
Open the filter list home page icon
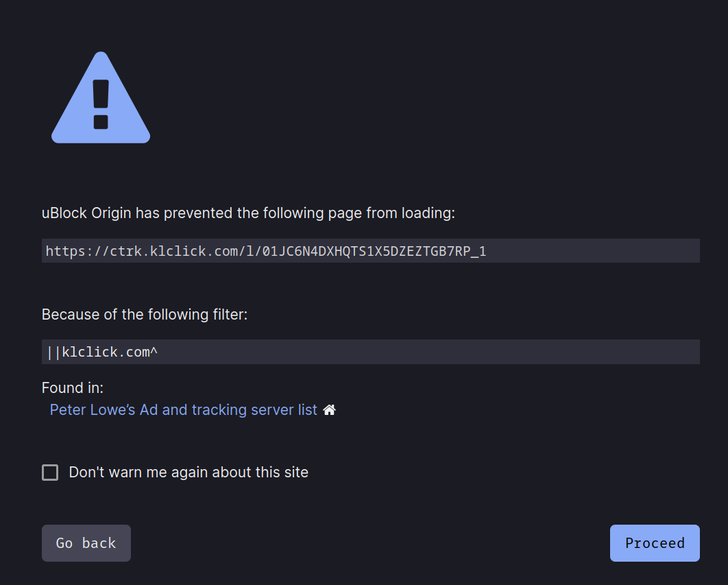pos(329,410)
